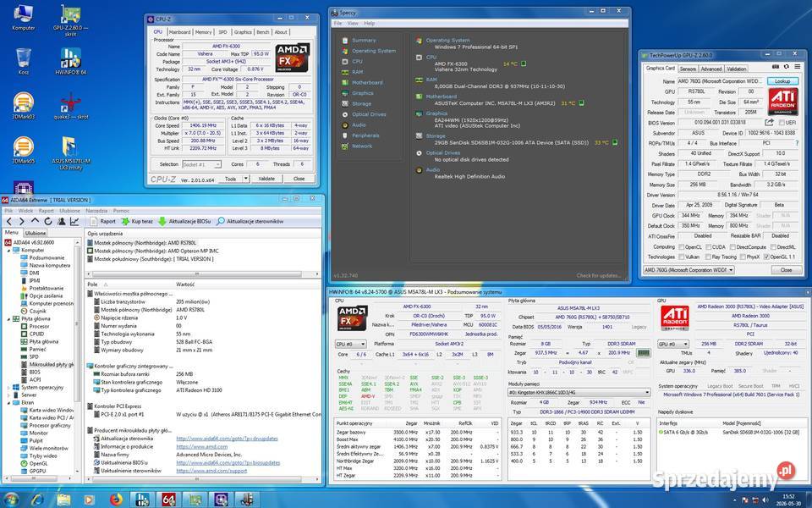
Task: Open AIDA64 Ulubione tab
Action: click(36, 234)
